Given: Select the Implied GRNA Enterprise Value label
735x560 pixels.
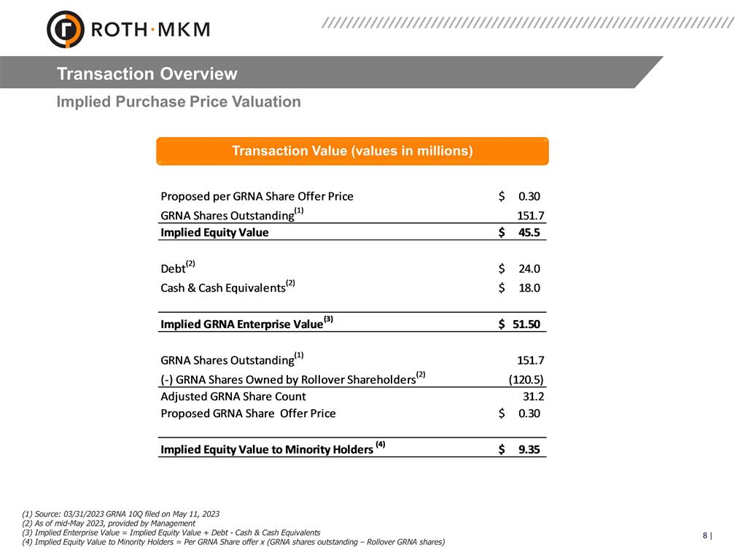Looking at the screenshot, I should point(241,324).
